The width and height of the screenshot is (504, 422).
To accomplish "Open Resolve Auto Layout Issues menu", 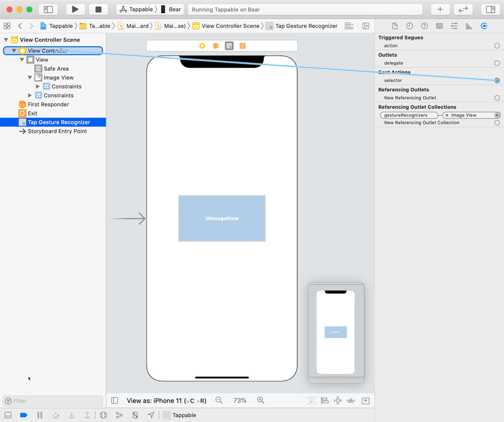I will [x=351, y=400].
